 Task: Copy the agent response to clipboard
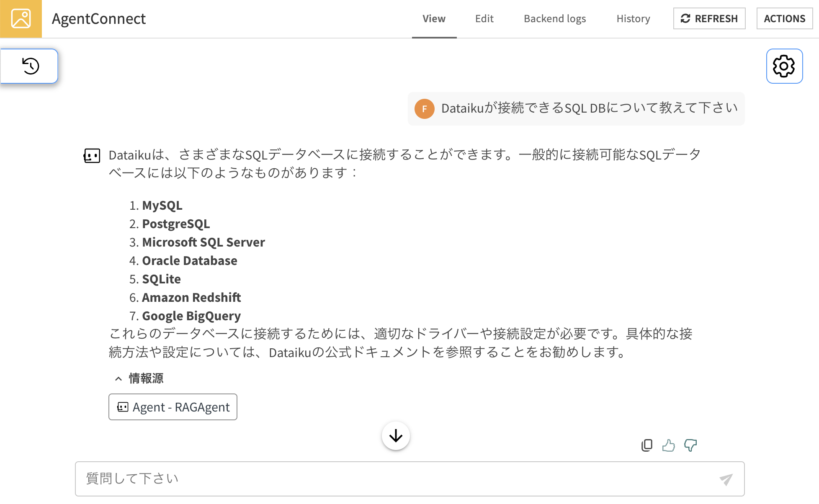point(646,445)
